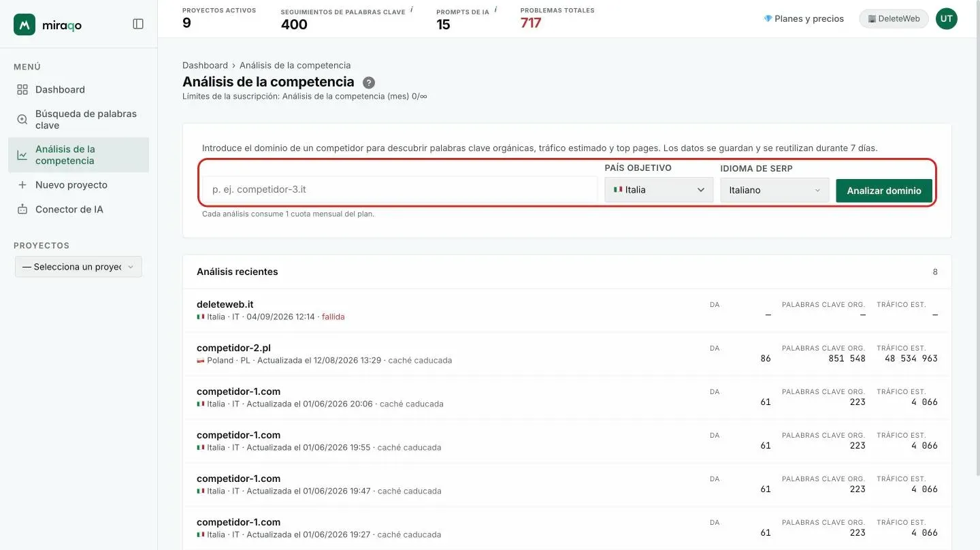
Task: Open competidor-1.com updated at 19:27
Action: coord(567,528)
